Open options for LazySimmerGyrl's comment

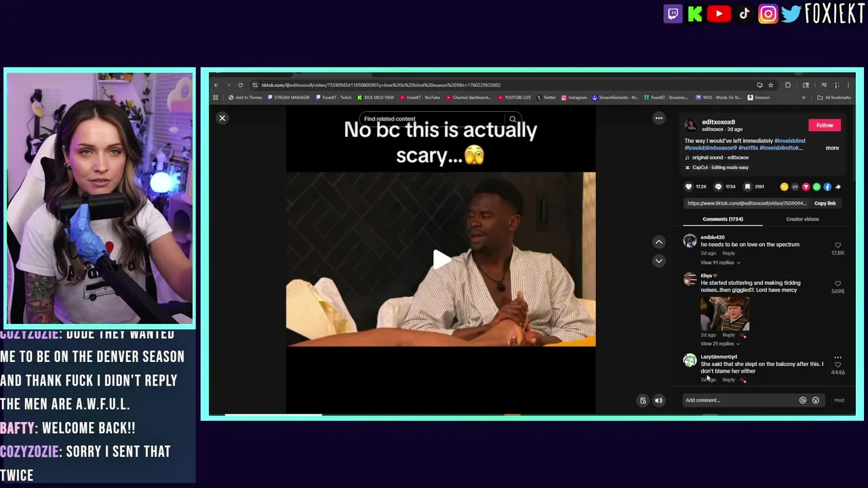coord(837,357)
